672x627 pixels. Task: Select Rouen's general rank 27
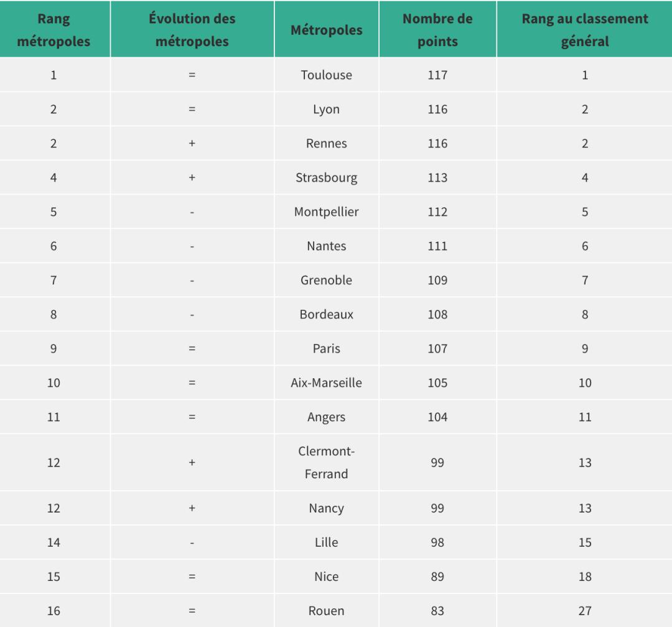[x=584, y=611]
